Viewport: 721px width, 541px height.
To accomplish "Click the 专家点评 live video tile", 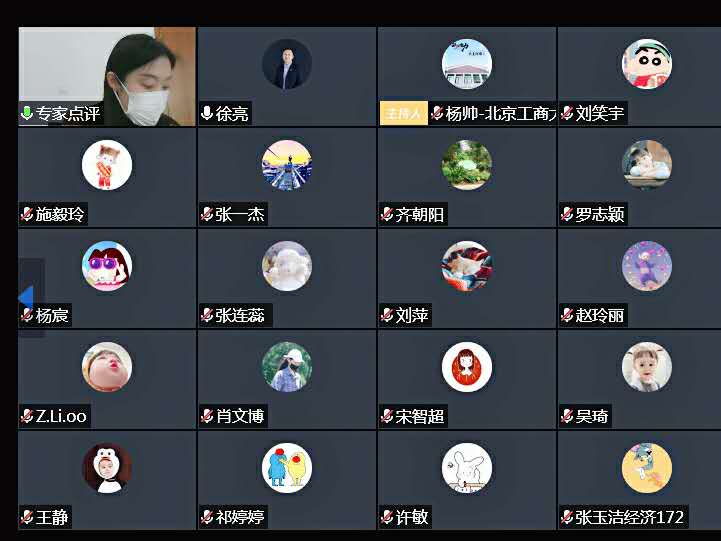I will click(x=107, y=76).
